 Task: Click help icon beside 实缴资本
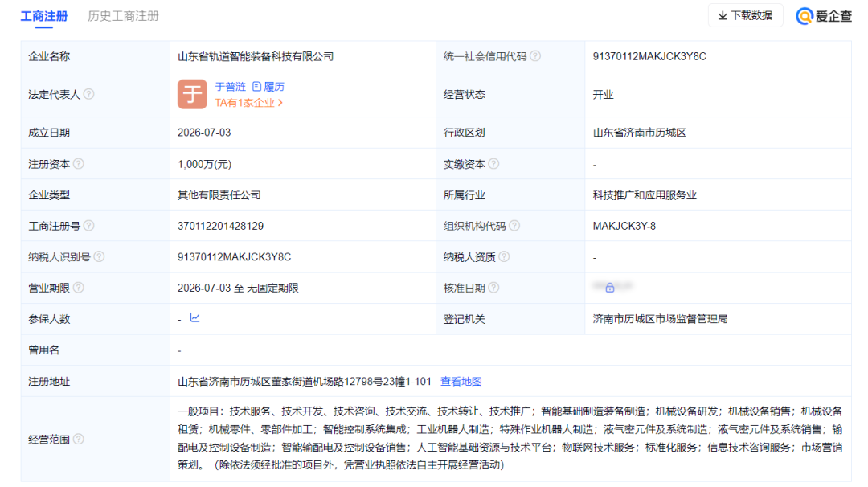(493, 164)
